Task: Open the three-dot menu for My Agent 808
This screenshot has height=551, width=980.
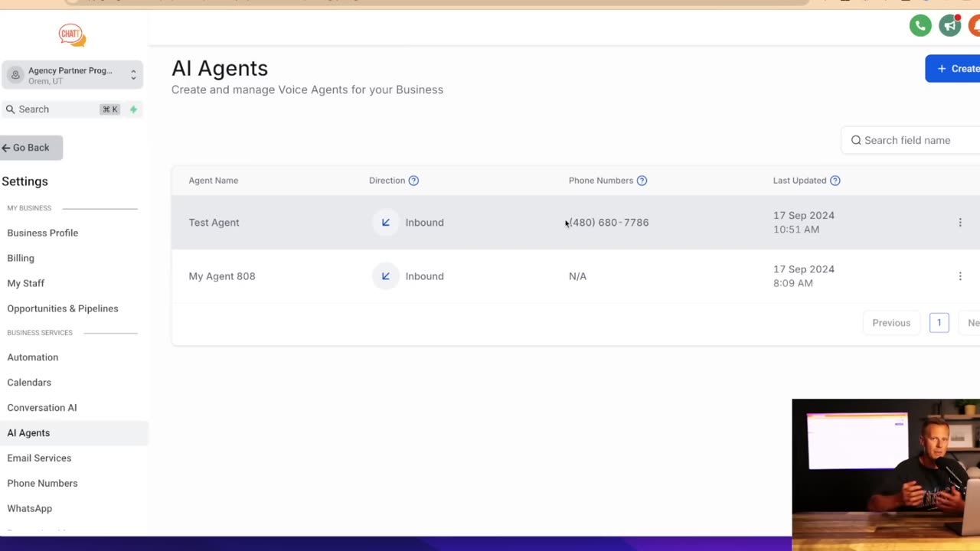Action: [x=960, y=276]
